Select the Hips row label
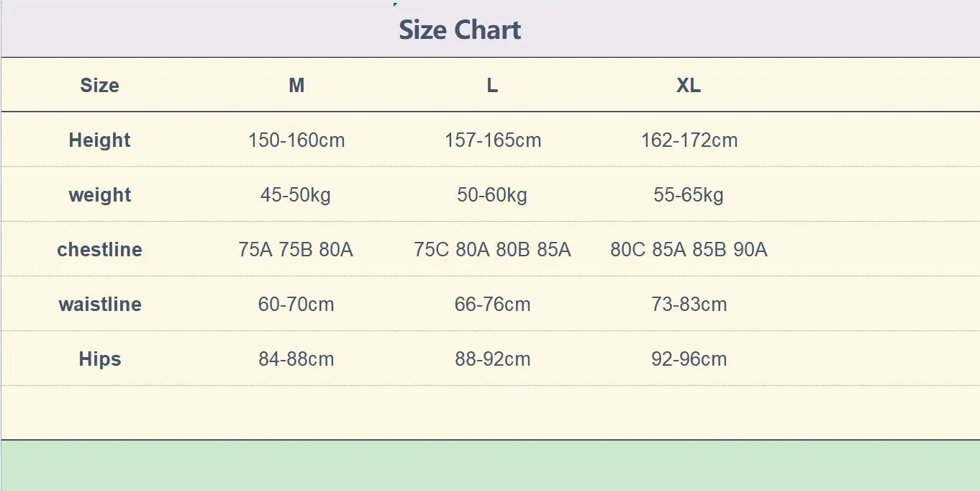Image resolution: width=980 pixels, height=491 pixels. [99, 359]
